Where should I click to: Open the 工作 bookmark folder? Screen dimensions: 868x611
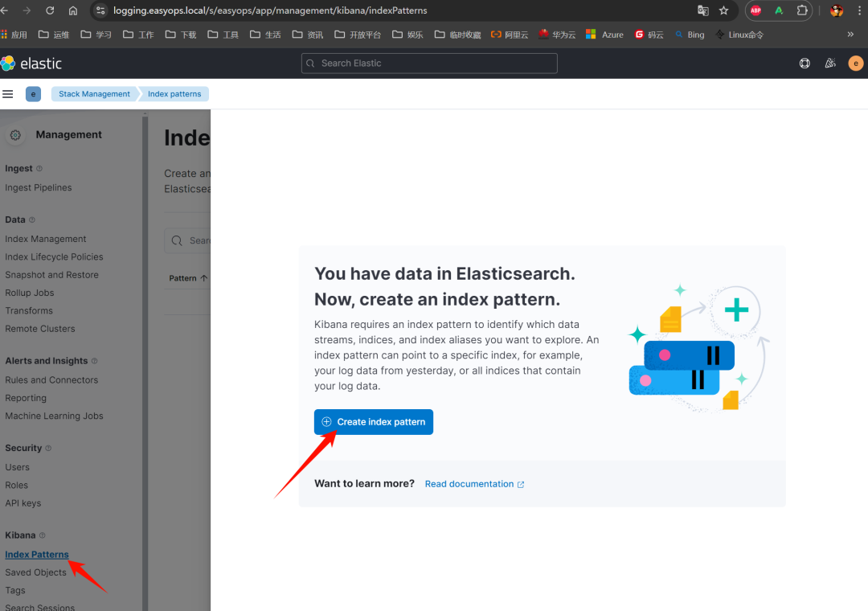point(138,35)
